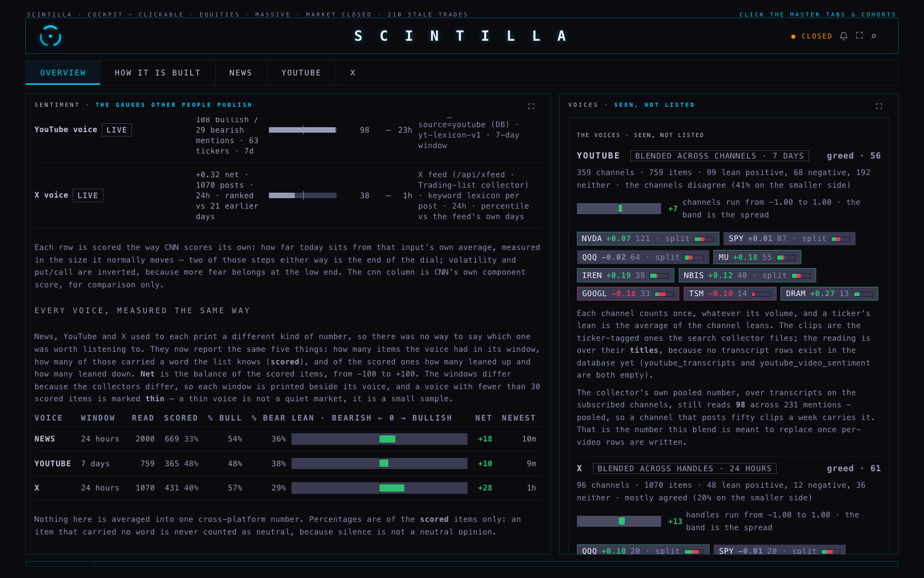
Task: Click the NET column header
Action: pyautogui.click(x=483, y=418)
